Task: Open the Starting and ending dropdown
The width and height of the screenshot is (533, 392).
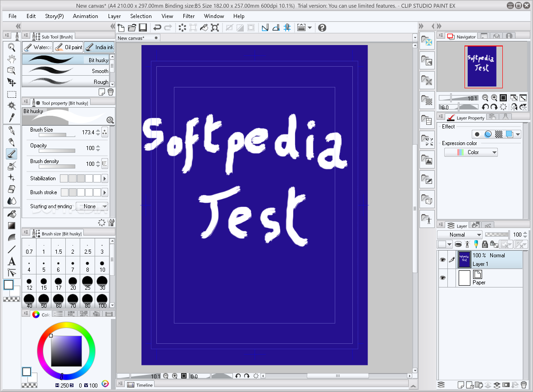Action: tap(92, 206)
